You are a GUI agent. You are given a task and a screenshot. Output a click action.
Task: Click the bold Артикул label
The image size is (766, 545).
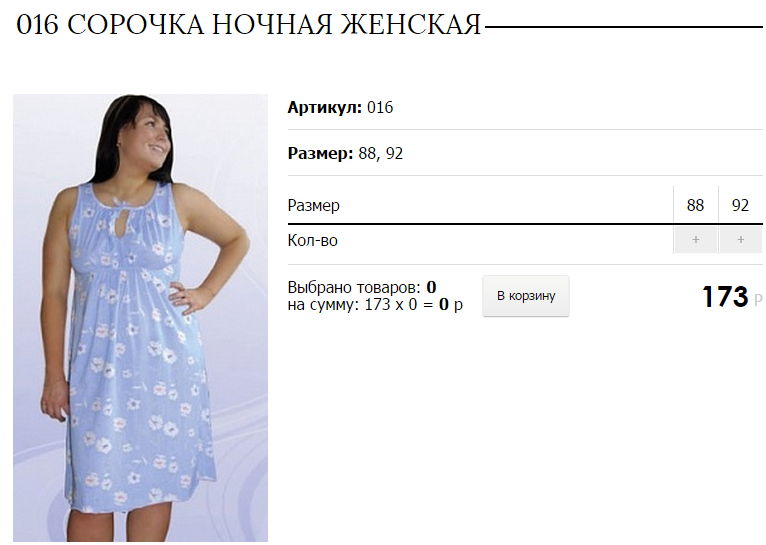[x=325, y=107]
